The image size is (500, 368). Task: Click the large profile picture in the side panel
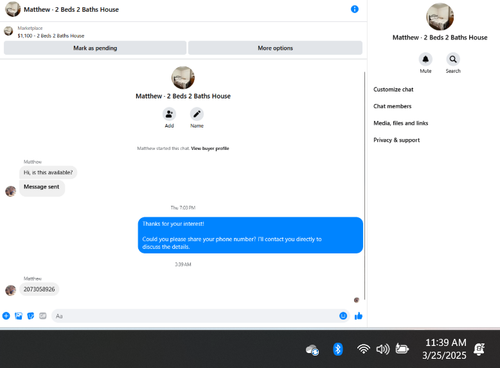point(440,17)
